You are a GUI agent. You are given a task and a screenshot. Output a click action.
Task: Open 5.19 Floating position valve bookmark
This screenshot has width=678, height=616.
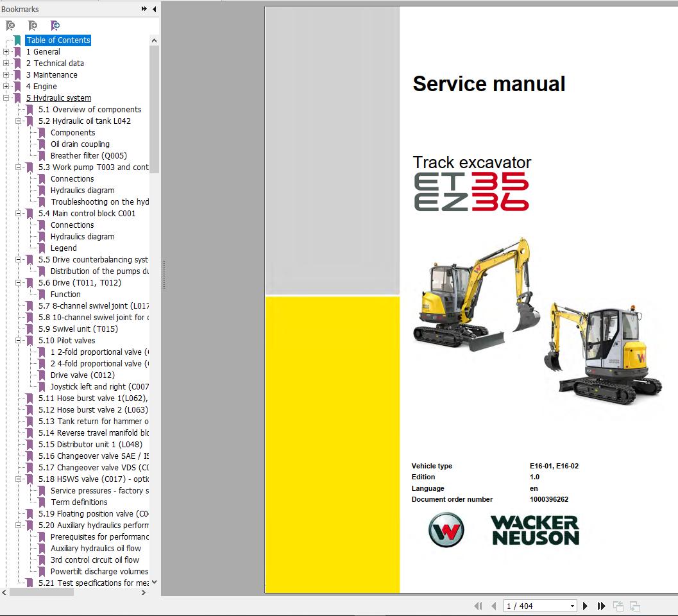[94, 513]
